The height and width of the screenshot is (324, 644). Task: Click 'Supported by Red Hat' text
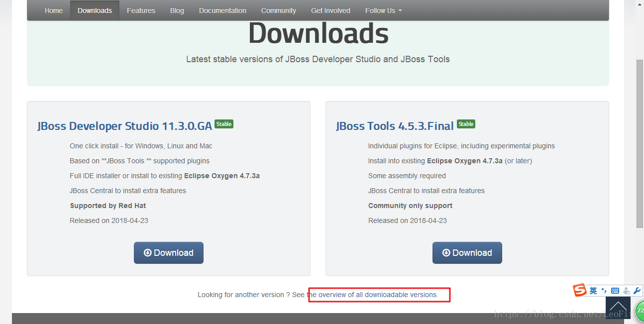point(108,206)
